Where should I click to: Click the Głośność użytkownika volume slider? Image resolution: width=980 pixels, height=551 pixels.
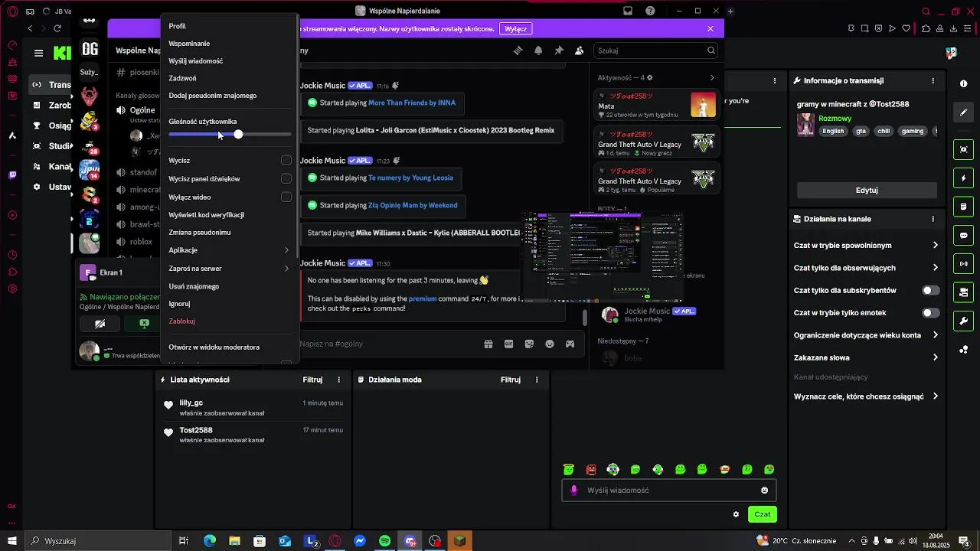pos(230,135)
